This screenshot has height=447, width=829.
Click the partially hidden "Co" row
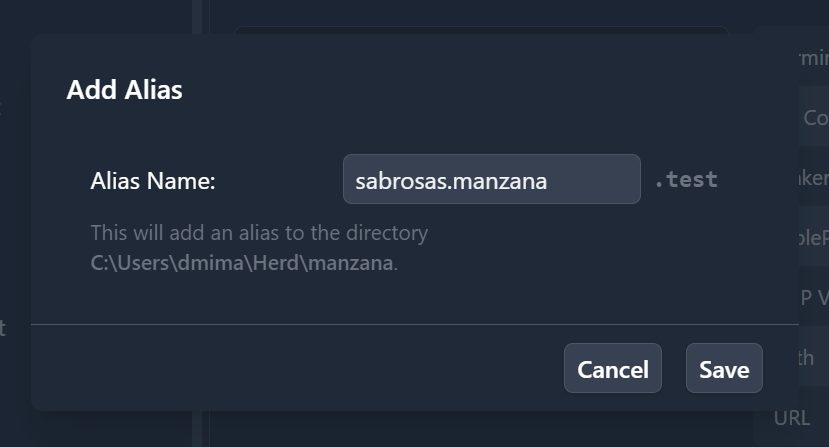tap(814, 117)
